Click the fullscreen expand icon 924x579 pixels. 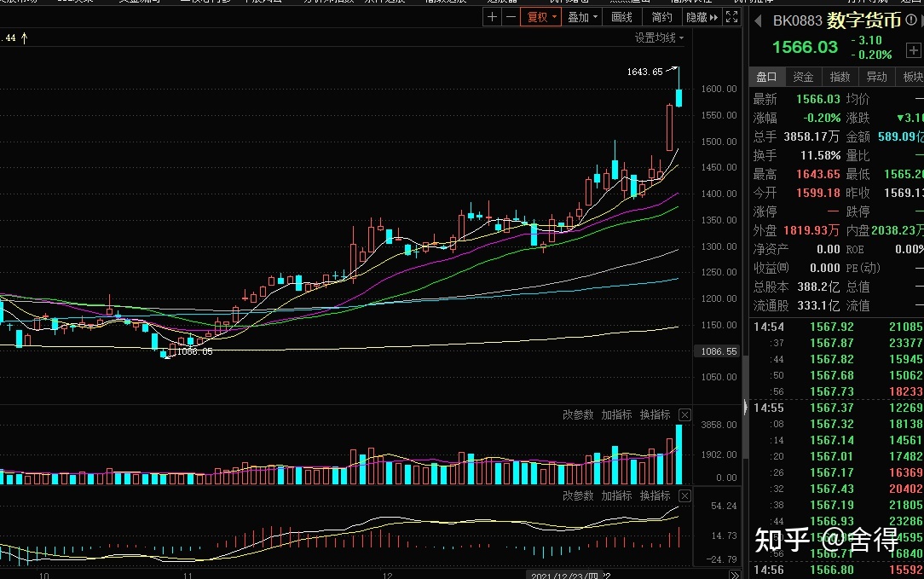coord(731,16)
